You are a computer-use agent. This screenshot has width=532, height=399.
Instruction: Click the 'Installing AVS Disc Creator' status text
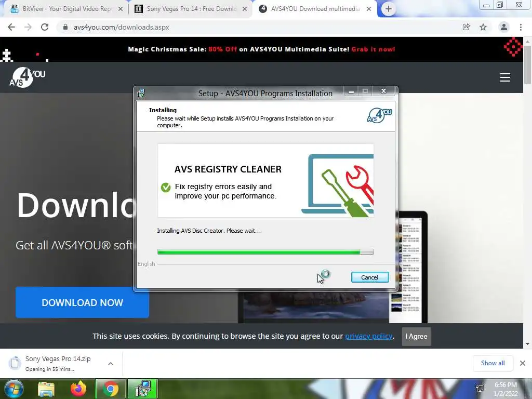pos(209,231)
